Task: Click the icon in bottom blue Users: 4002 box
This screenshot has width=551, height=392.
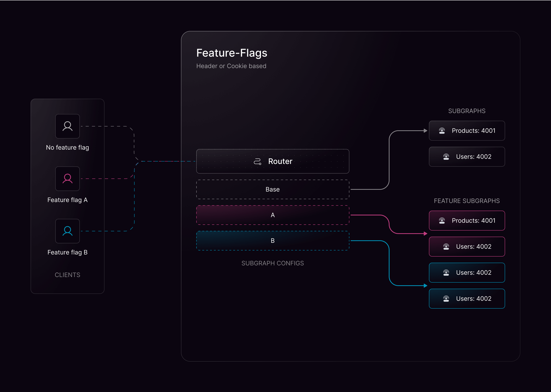Action: click(x=446, y=299)
